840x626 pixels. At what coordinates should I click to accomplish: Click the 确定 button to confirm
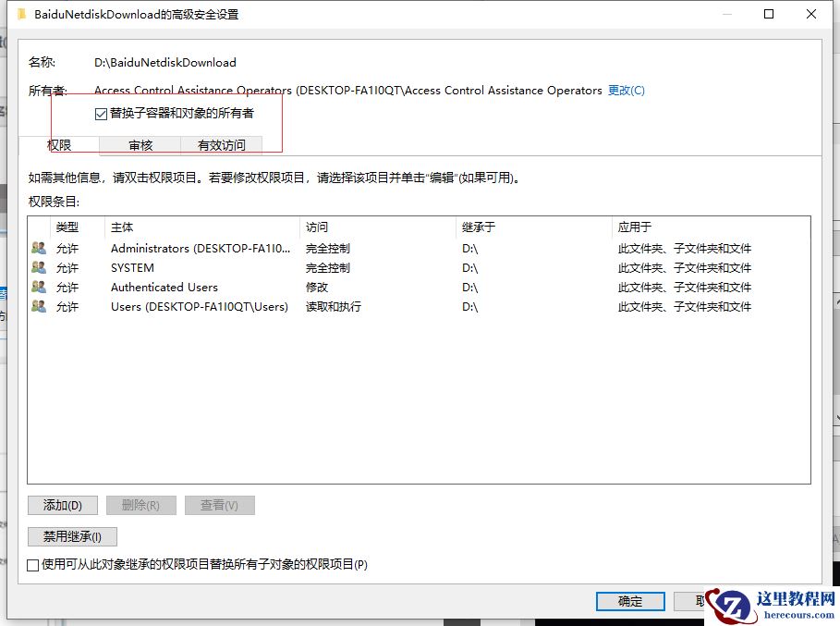(630, 601)
